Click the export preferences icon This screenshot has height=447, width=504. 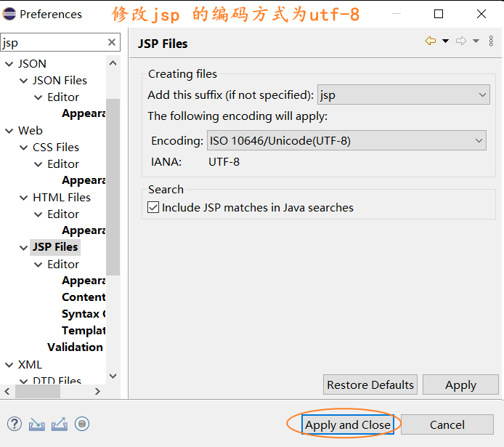coord(60,424)
